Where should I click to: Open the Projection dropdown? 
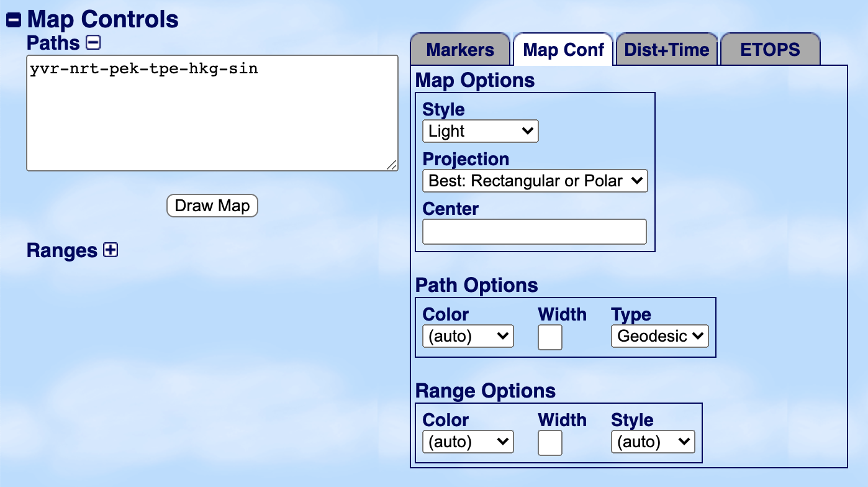[535, 181]
